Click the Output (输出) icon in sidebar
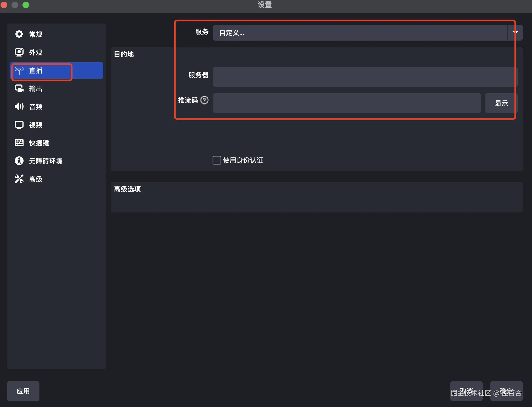The height and width of the screenshot is (407, 532). click(19, 89)
